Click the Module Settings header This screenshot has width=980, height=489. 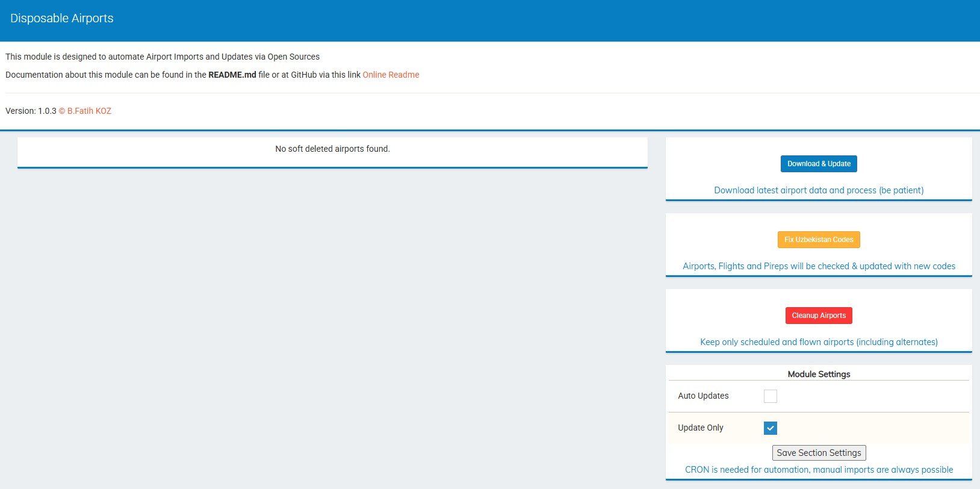point(819,374)
